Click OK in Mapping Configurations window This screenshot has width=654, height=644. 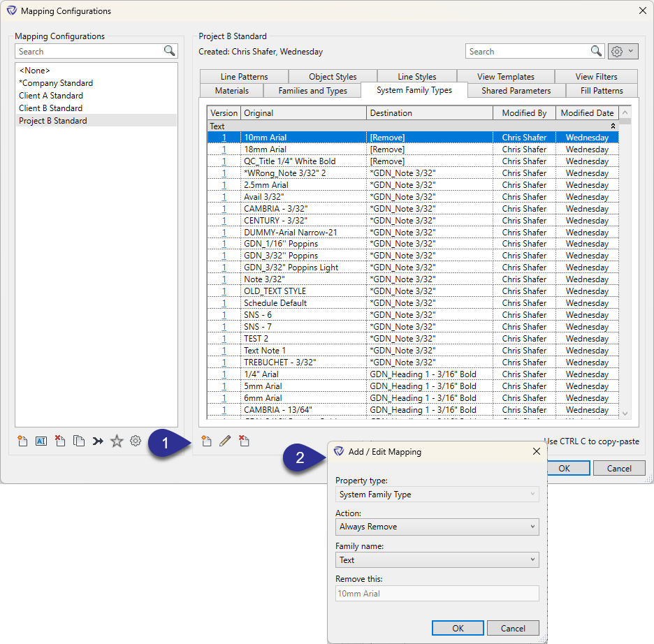(x=567, y=468)
